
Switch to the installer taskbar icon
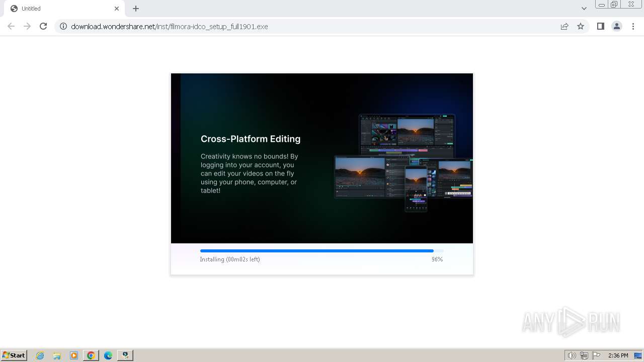(x=125, y=355)
